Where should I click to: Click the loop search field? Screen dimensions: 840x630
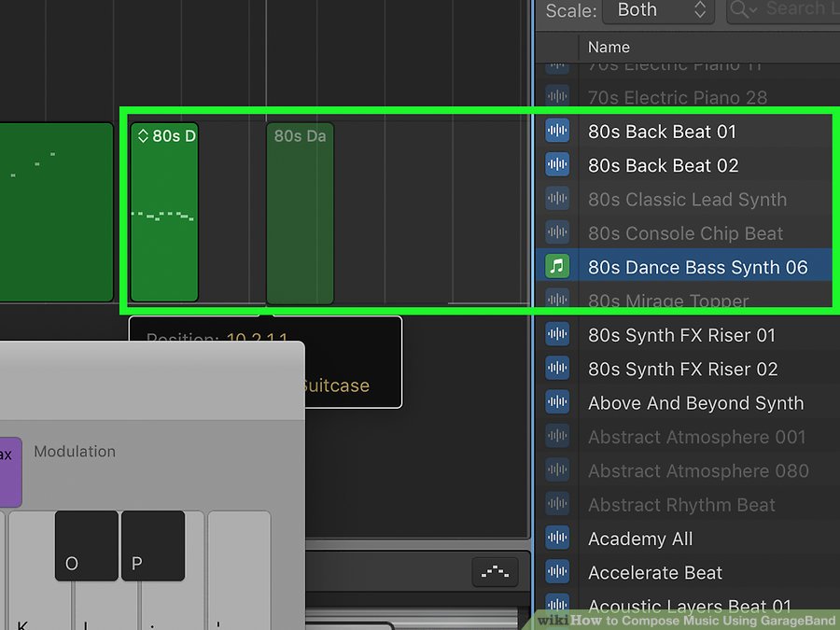(x=783, y=10)
